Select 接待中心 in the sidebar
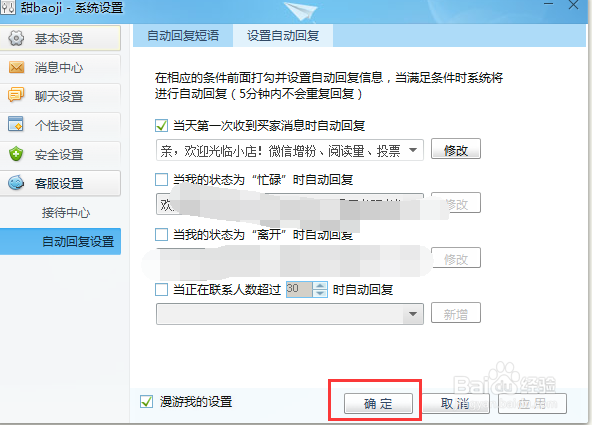This screenshot has height=425, width=592. tap(66, 212)
